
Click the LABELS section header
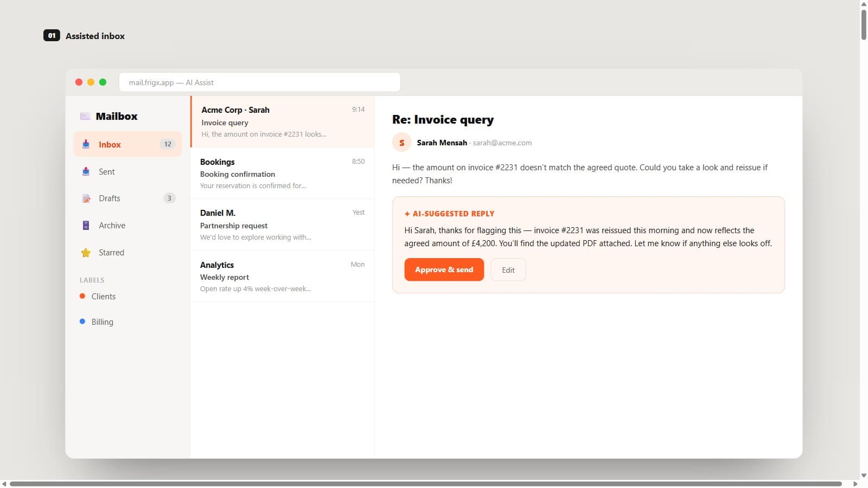click(x=92, y=280)
